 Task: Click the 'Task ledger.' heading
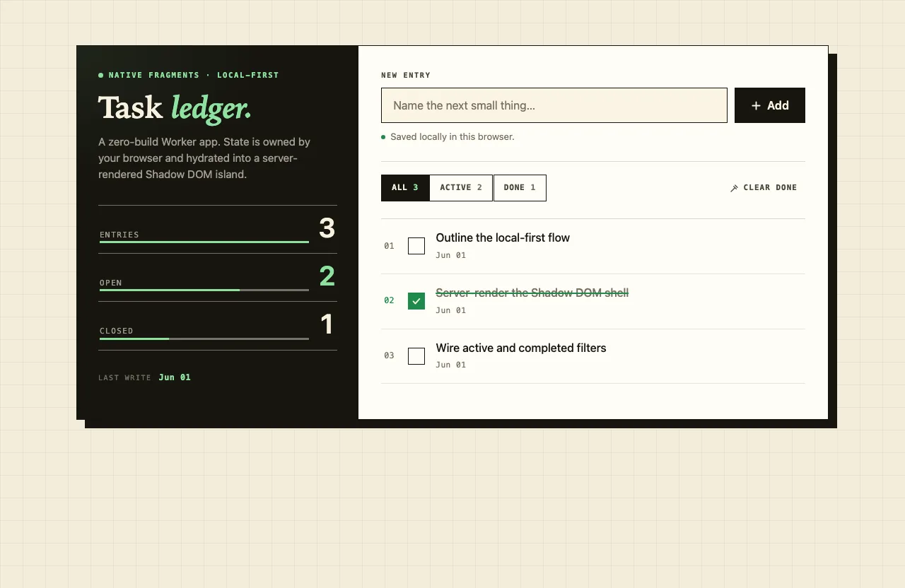pyautogui.click(x=175, y=107)
